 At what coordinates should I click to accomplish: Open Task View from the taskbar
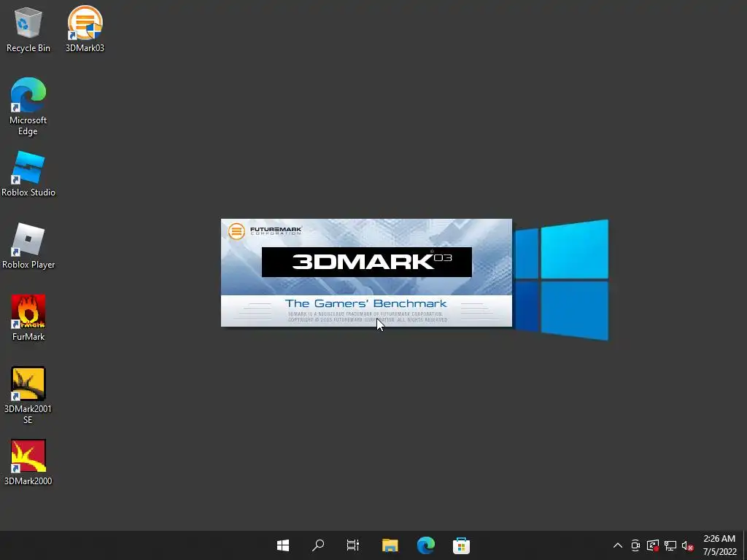[353, 545]
